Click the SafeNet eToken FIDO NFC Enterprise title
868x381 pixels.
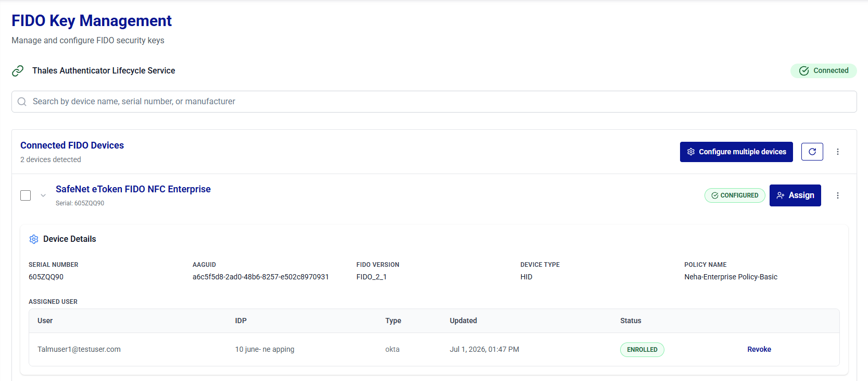[x=133, y=189]
